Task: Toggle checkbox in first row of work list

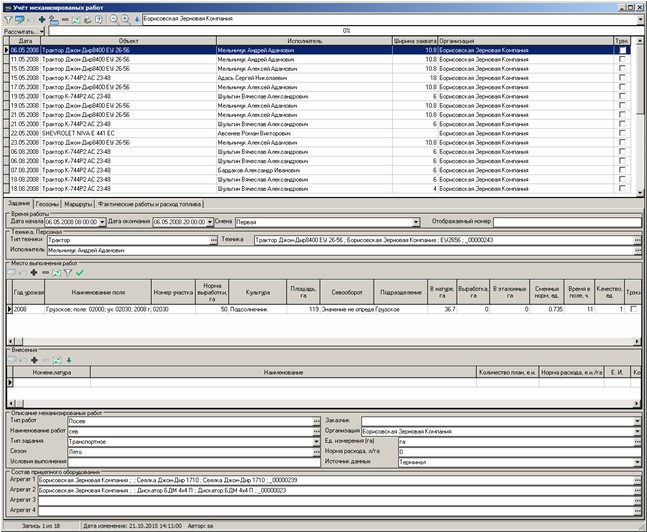Action: click(x=623, y=49)
